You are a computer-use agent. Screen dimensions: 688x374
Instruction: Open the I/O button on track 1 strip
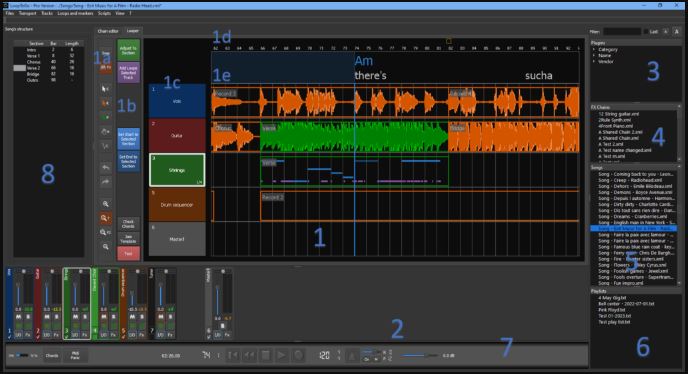[x=18, y=335]
